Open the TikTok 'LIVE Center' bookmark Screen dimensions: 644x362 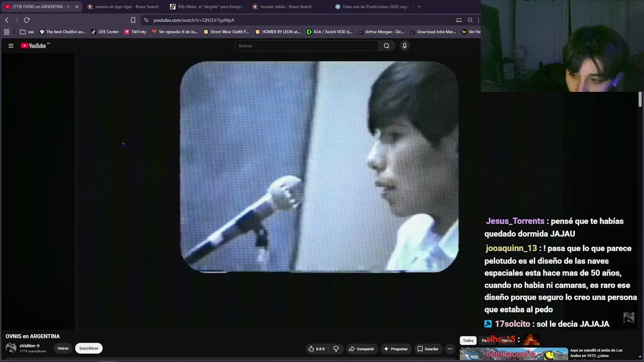pyautogui.click(x=105, y=32)
